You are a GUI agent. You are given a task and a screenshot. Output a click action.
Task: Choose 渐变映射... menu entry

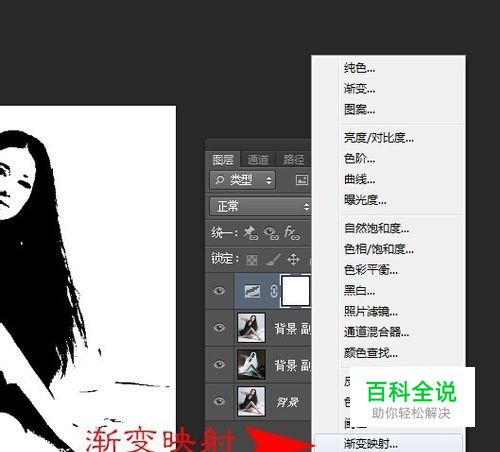[x=388, y=444]
